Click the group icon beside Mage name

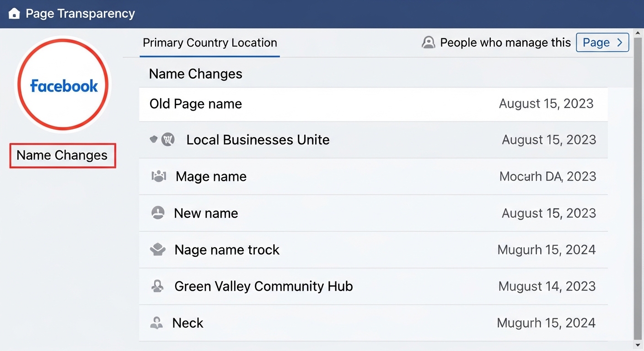158,176
